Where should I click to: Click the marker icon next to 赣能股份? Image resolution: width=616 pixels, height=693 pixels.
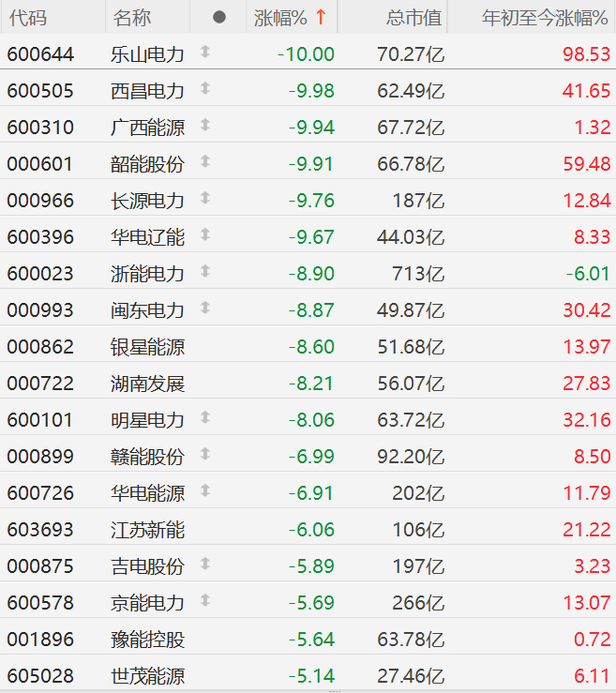click(205, 454)
